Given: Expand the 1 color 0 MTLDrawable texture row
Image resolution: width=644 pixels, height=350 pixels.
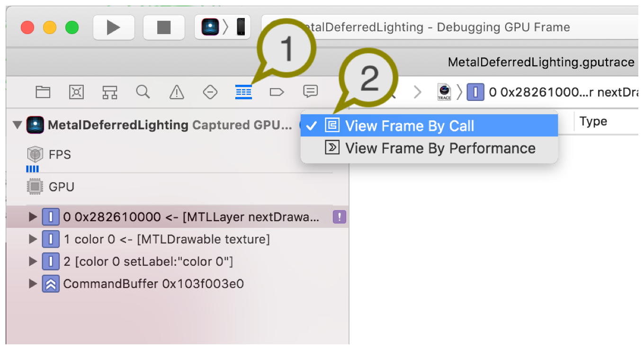Looking at the screenshot, I should click(x=33, y=239).
